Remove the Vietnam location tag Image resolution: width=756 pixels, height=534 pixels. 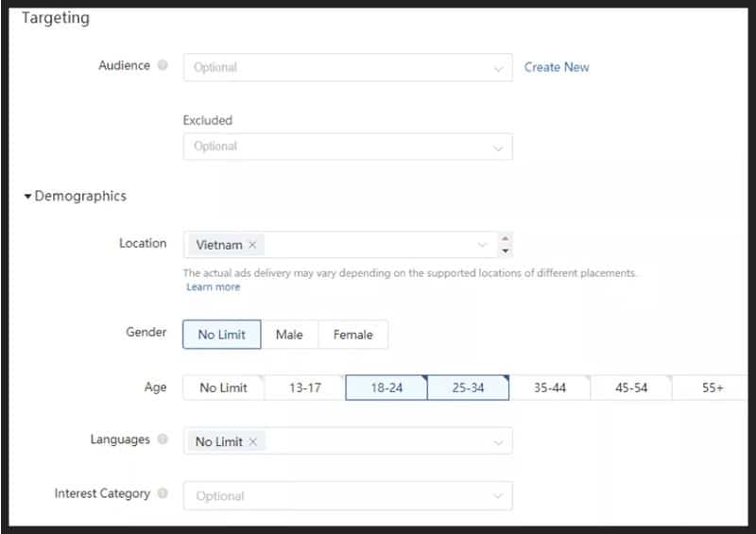coord(252,245)
